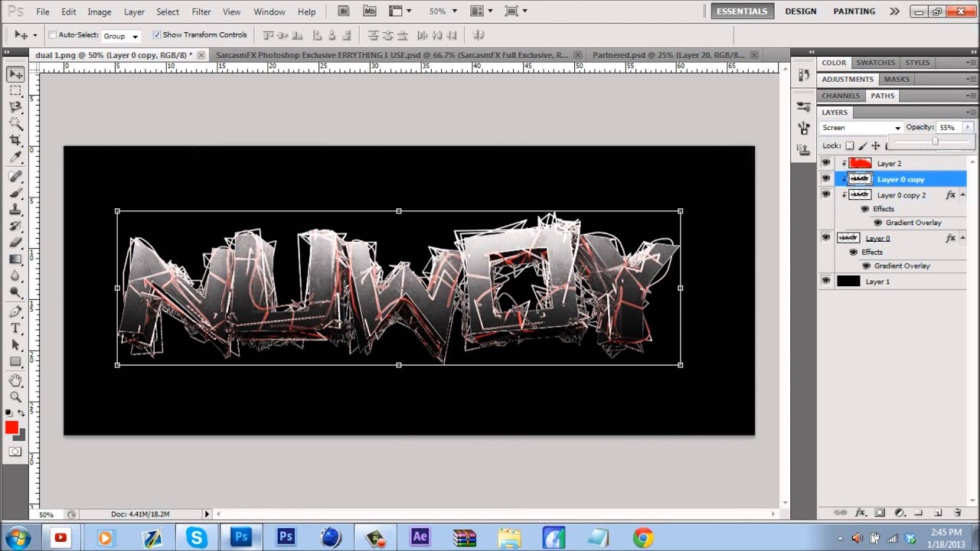
Task: Switch to the Painting workspace
Action: (x=854, y=11)
